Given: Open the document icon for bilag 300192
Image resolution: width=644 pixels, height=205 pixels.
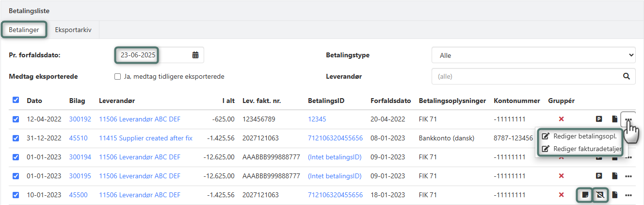Looking at the screenshot, I should click(x=614, y=119).
